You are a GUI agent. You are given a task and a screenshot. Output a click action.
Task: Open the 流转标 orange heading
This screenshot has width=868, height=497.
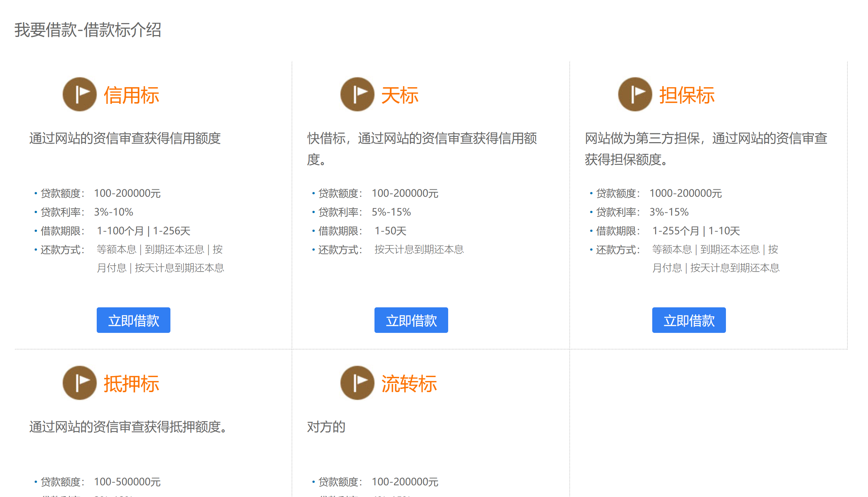pyautogui.click(x=409, y=384)
